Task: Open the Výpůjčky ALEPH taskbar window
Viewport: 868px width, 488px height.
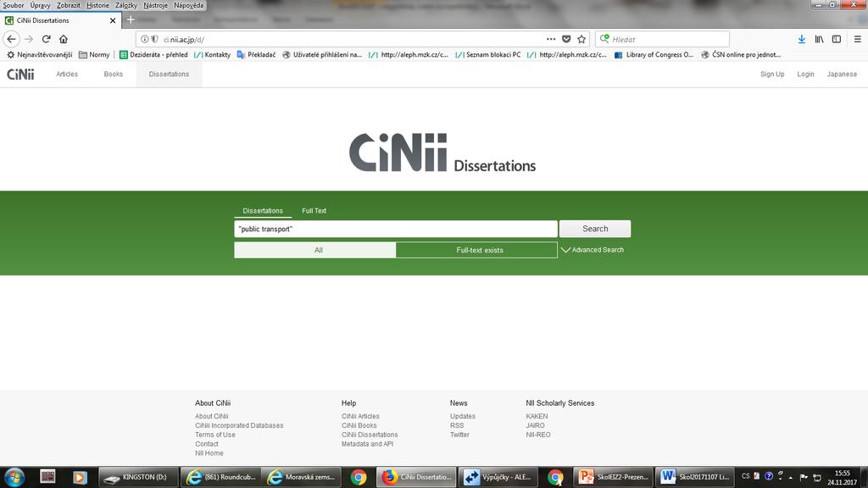Action: pos(498,477)
